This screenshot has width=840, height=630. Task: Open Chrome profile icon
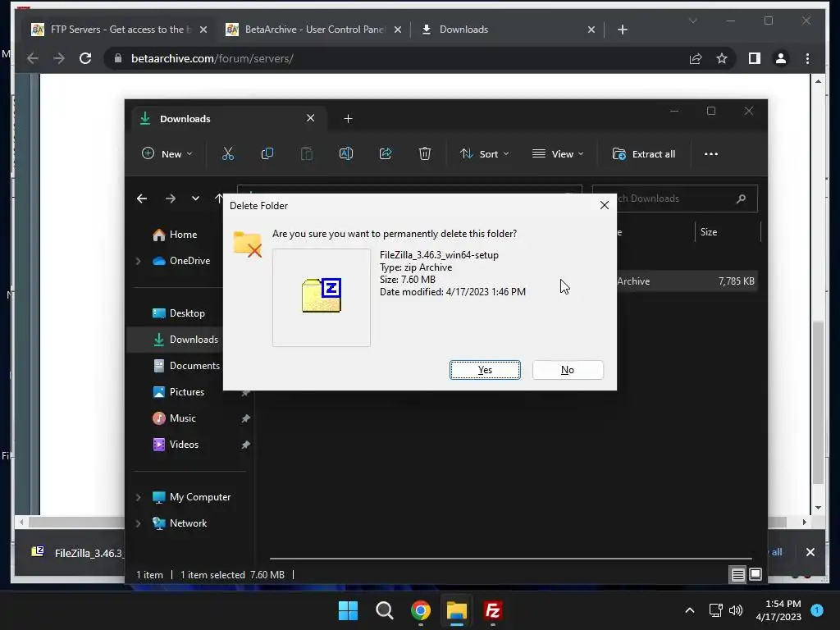(781, 58)
